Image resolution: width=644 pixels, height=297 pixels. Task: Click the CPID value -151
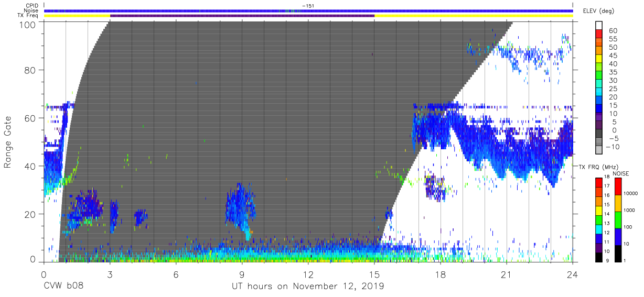(x=309, y=6)
